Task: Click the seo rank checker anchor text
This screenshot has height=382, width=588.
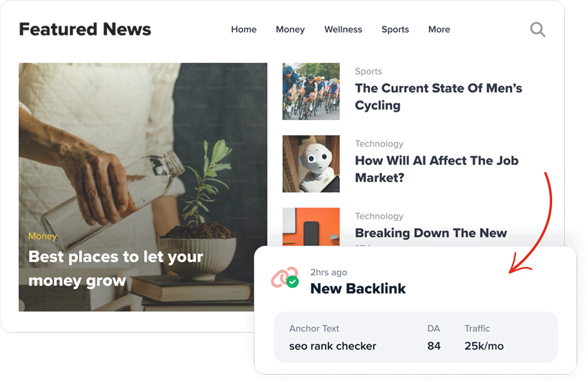Action: [333, 346]
